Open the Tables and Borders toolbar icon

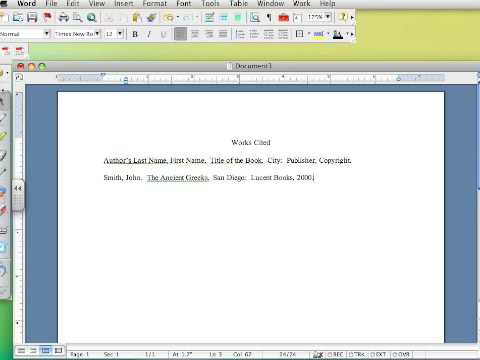click(209, 17)
